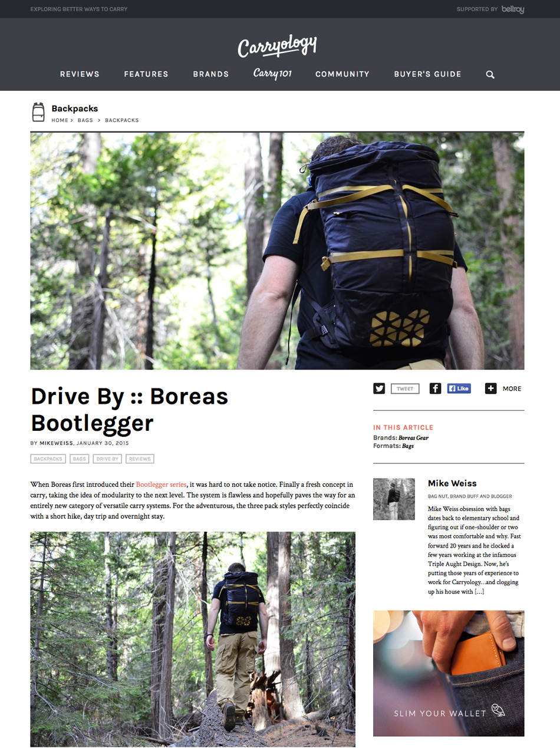
Task: Open the Bellroy sponsor logo
Action: [x=513, y=9]
